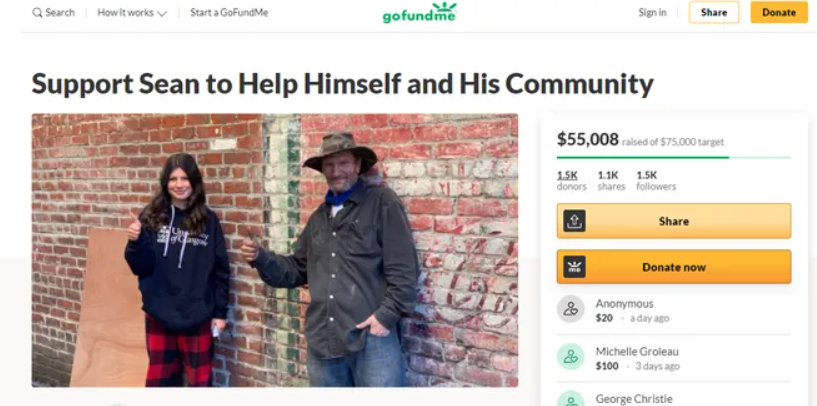Click the header Donate button
The image size is (817, 406).
(x=779, y=13)
